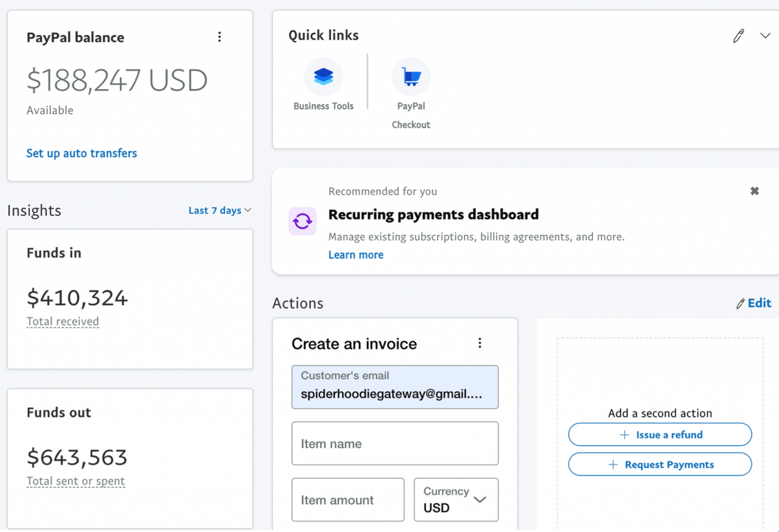Viewport: 779px width, 532px height.
Task: Click Edit next to Actions
Action: pos(759,303)
